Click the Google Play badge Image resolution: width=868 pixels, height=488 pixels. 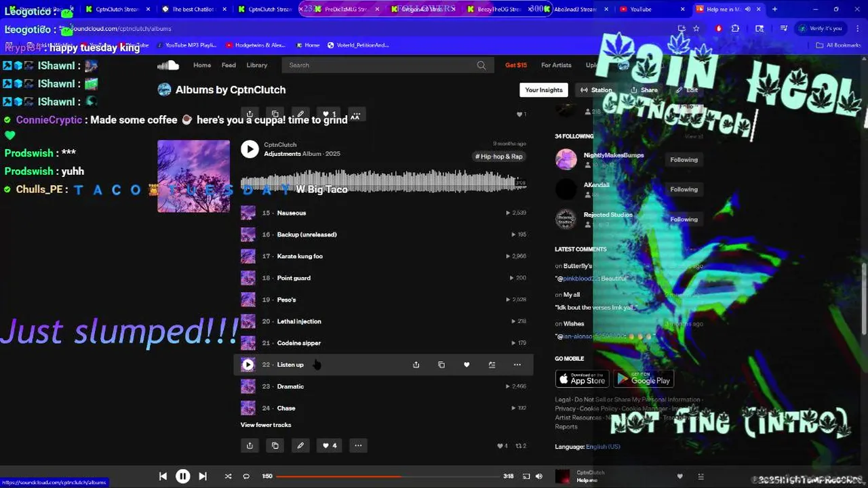click(x=643, y=378)
